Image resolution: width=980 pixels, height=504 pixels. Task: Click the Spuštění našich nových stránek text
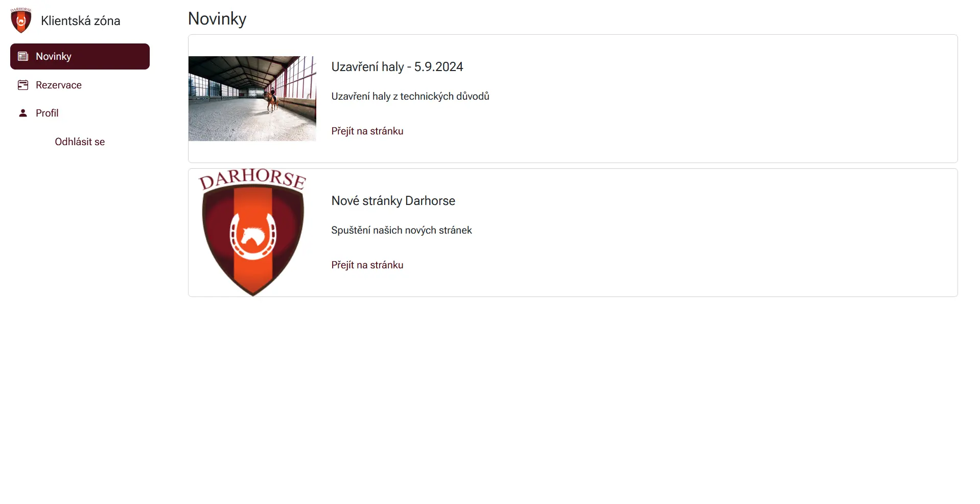(x=402, y=230)
